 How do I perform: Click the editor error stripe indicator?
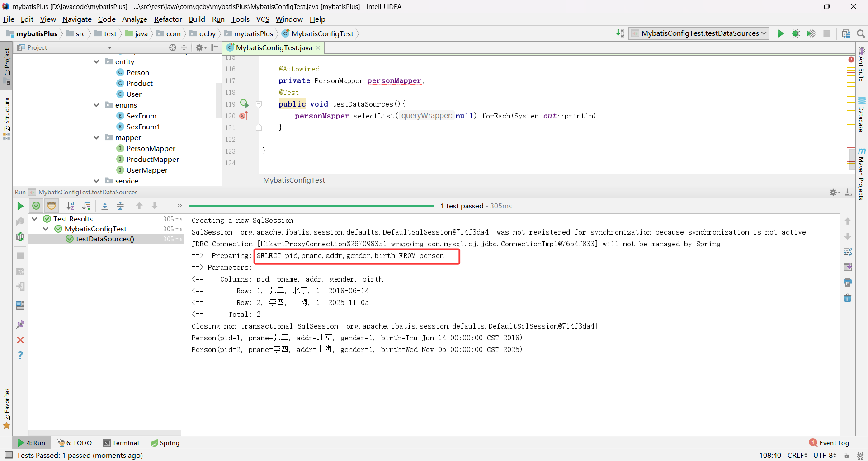[851, 60]
